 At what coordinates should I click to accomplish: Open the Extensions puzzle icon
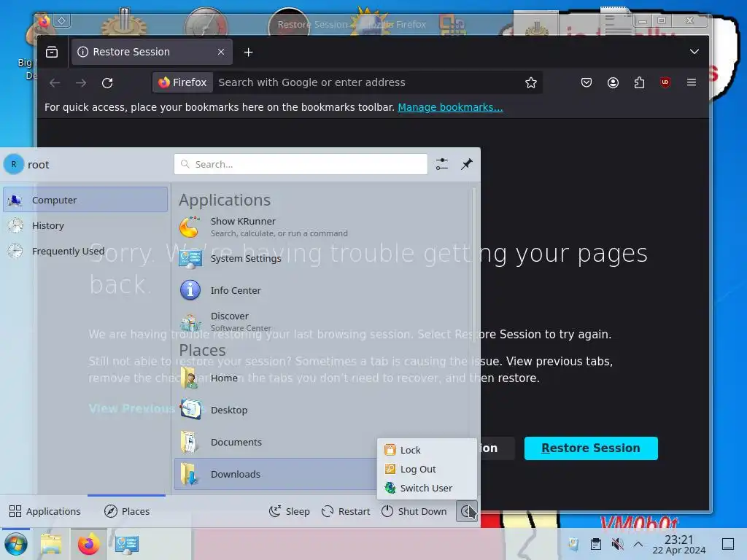coord(639,83)
